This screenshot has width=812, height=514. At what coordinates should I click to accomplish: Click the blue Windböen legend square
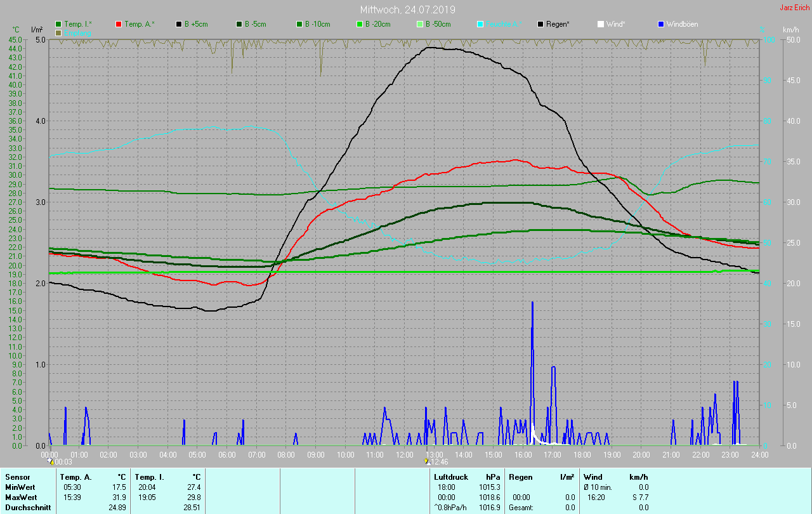tap(661, 24)
